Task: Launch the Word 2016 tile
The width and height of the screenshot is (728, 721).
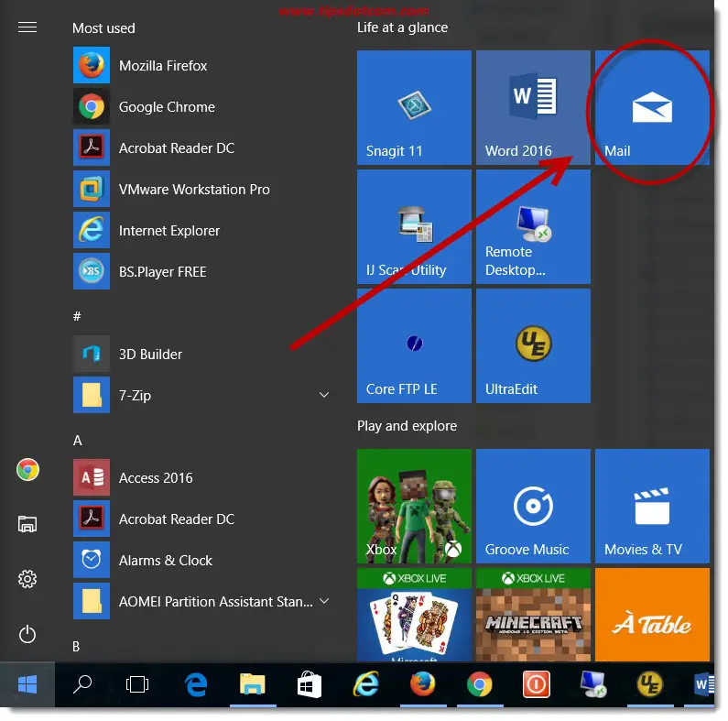Action: pyautogui.click(x=533, y=108)
